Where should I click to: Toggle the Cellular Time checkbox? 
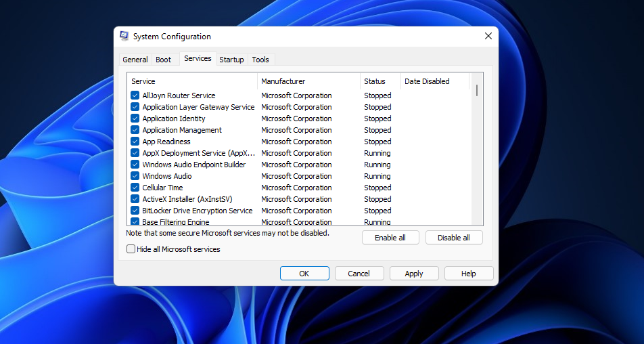tap(135, 188)
